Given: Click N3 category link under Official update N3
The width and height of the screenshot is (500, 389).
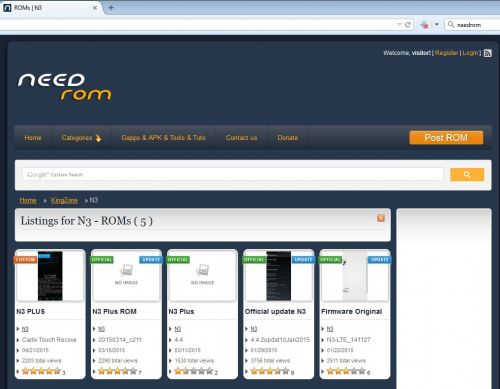Looking at the screenshot, I should [254, 329].
